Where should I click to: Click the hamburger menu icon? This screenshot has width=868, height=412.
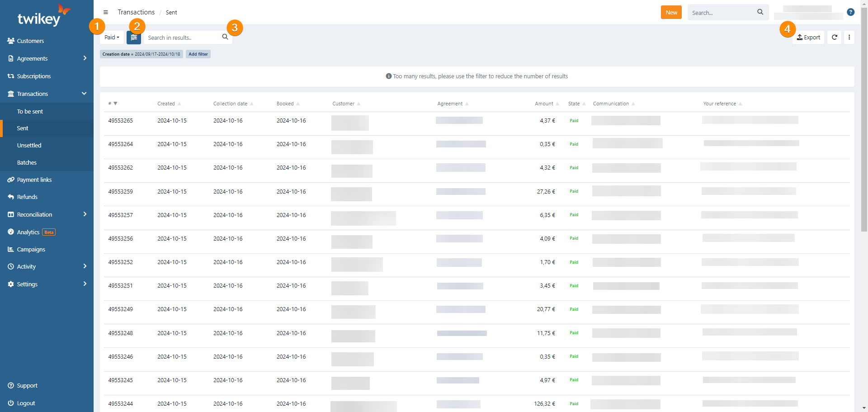106,12
